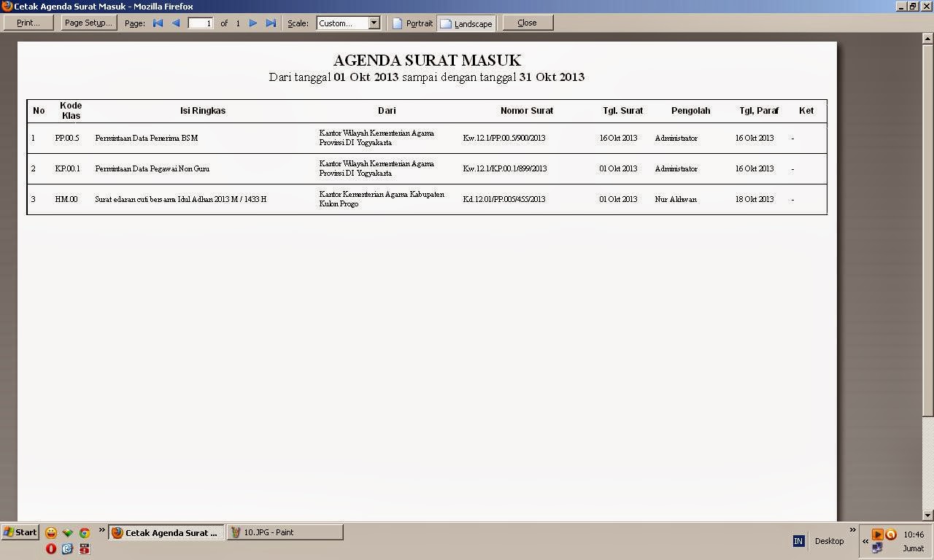Switch to Portrait orientation
The image size is (934, 560).
click(x=413, y=23)
